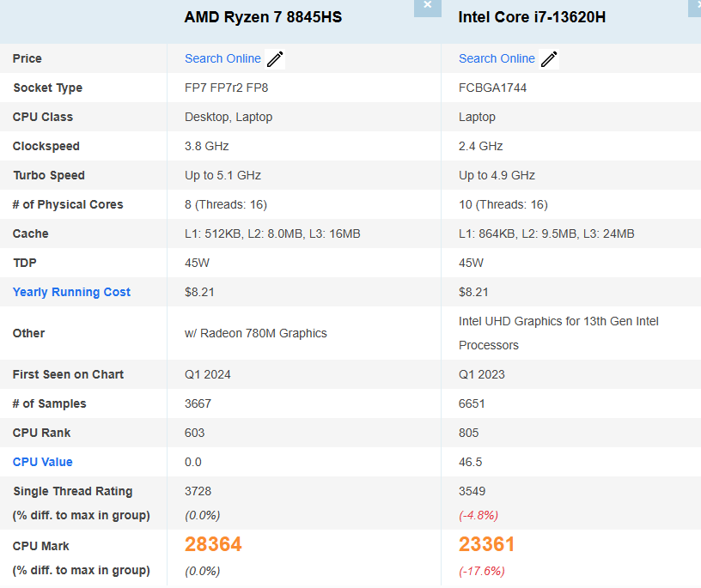Click the 6651 samples value

(472, 404)
